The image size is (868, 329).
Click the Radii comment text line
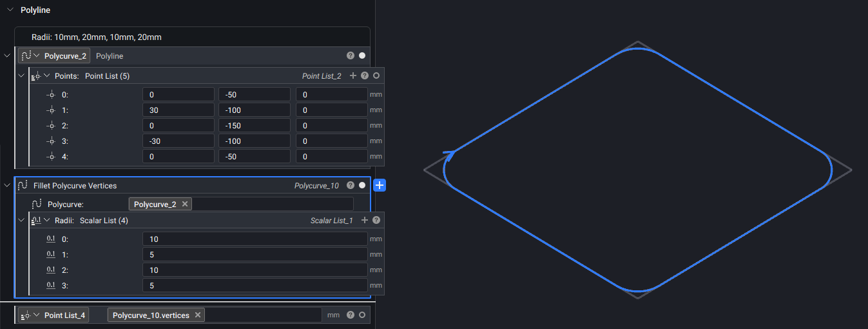97,37
